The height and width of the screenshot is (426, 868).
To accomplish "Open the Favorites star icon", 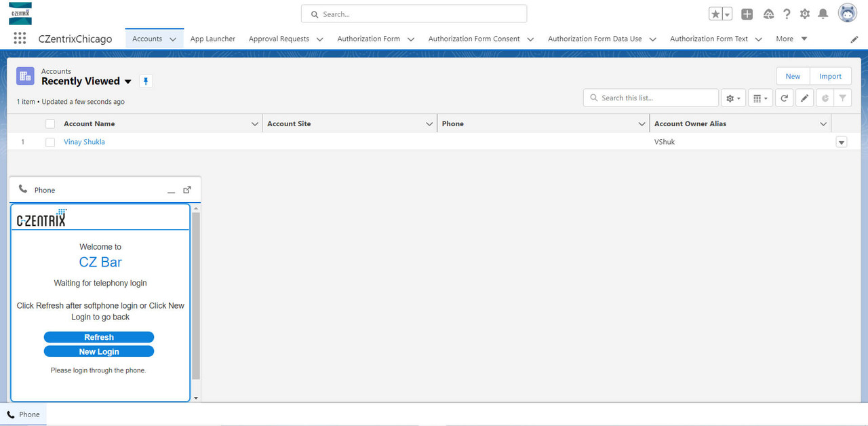I will coord(715,14).
